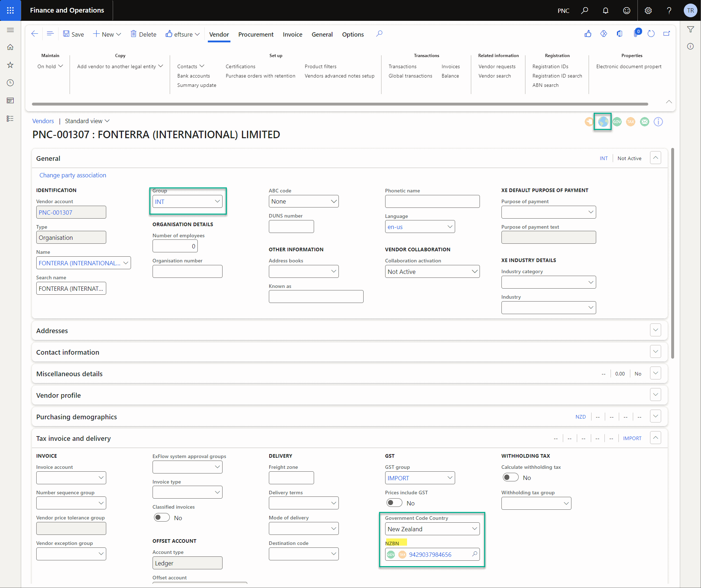Open the help question mark
This screenshot has width=701, height=588.
(x=669, y=10)
